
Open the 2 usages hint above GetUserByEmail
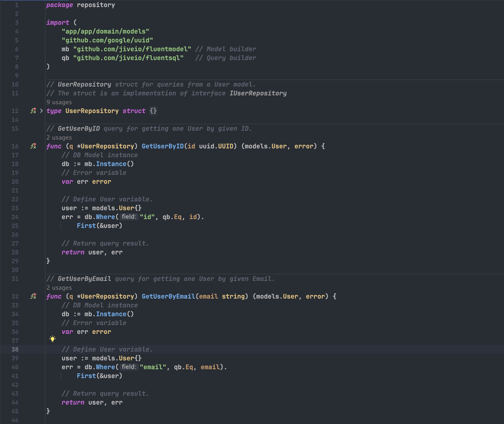click(x=59, y=288)
